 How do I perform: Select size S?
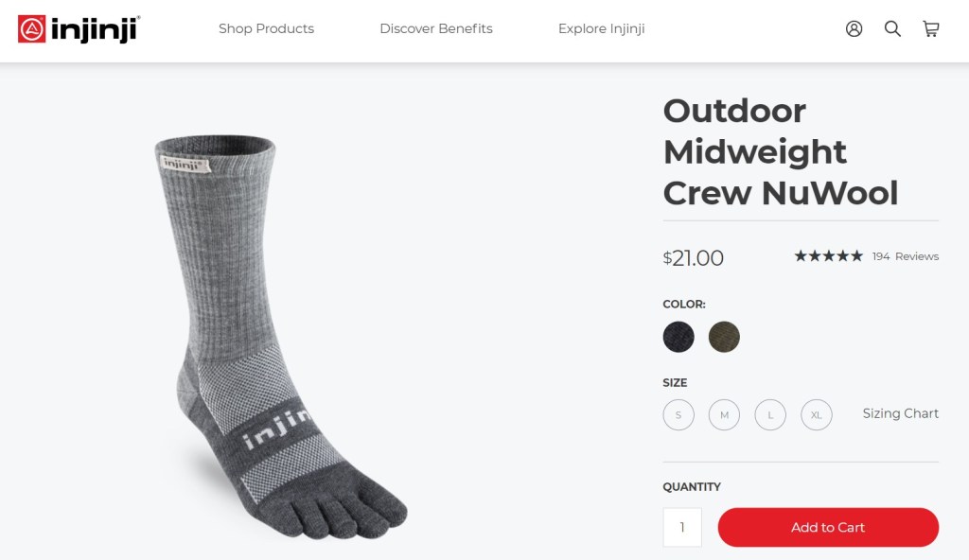pyautogui.click(x=678, y=415)
